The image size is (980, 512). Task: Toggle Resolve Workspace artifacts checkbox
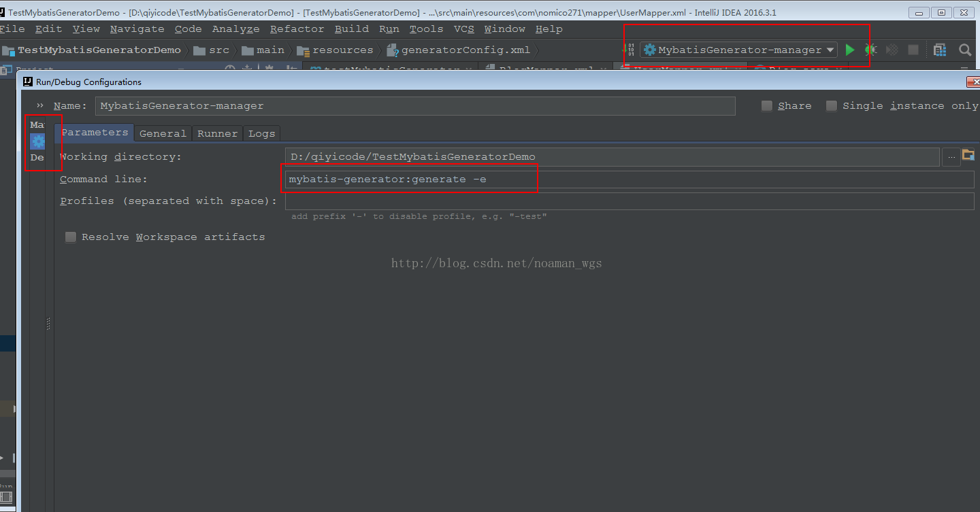tap(71, 237)
